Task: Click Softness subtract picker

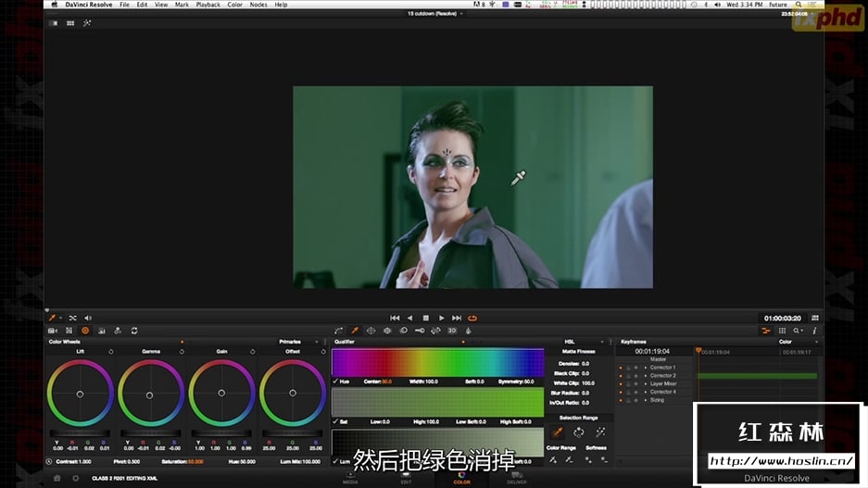Action: coord(604,460)
